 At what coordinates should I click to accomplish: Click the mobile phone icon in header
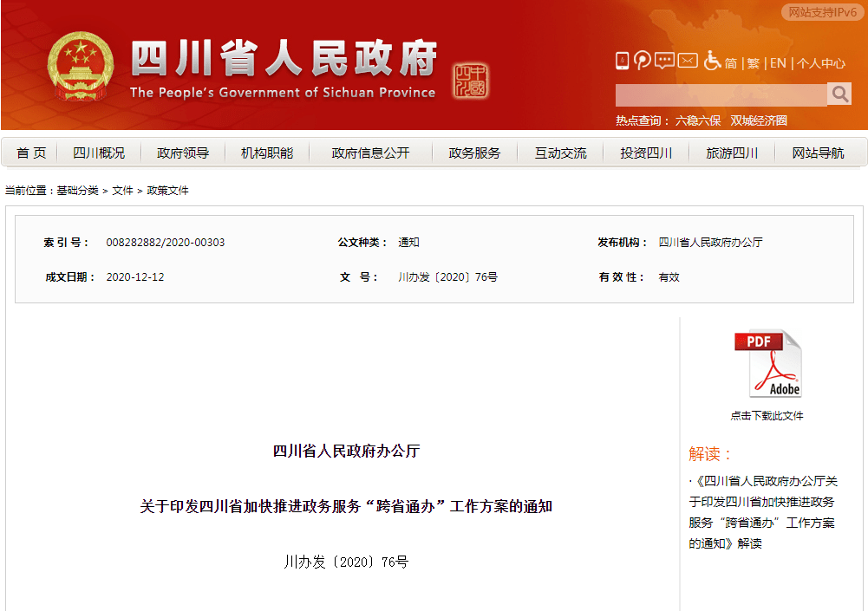[x=622, y=61]
